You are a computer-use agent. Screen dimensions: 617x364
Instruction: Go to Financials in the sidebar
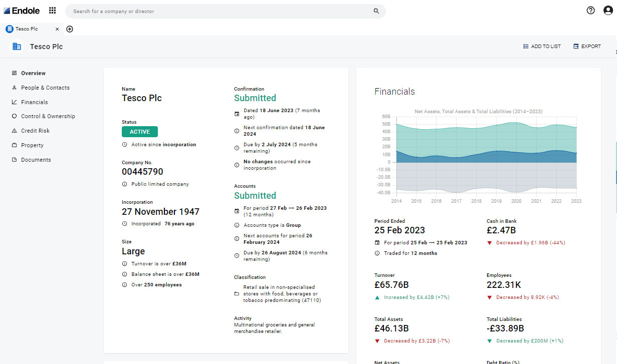[35, 102]
